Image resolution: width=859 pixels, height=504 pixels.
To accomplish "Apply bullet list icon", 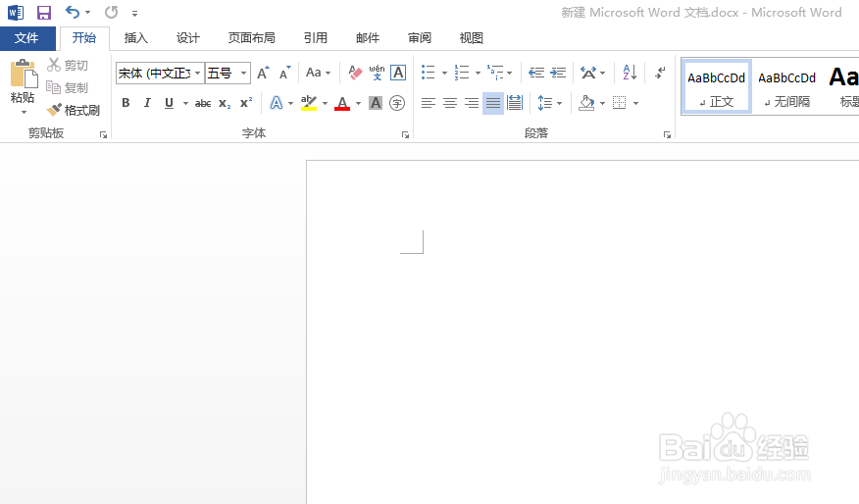I will pos(428,73).
